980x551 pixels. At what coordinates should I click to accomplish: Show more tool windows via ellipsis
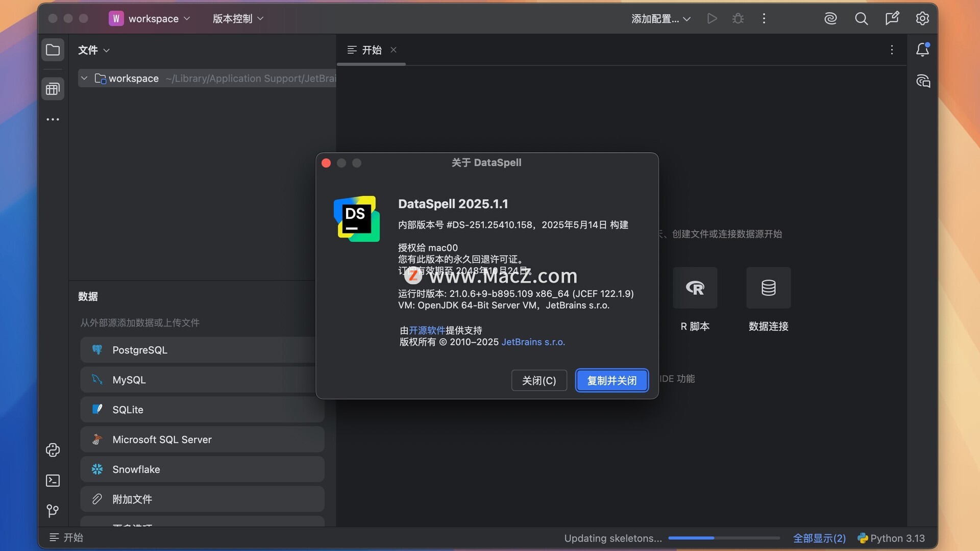pyautogui.click(x=53, y=119)
